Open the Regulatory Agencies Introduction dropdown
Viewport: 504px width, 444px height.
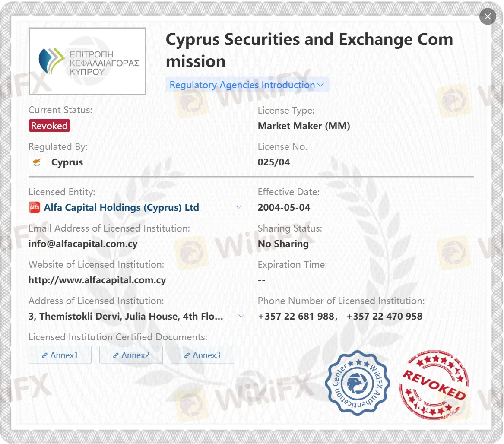247,85
